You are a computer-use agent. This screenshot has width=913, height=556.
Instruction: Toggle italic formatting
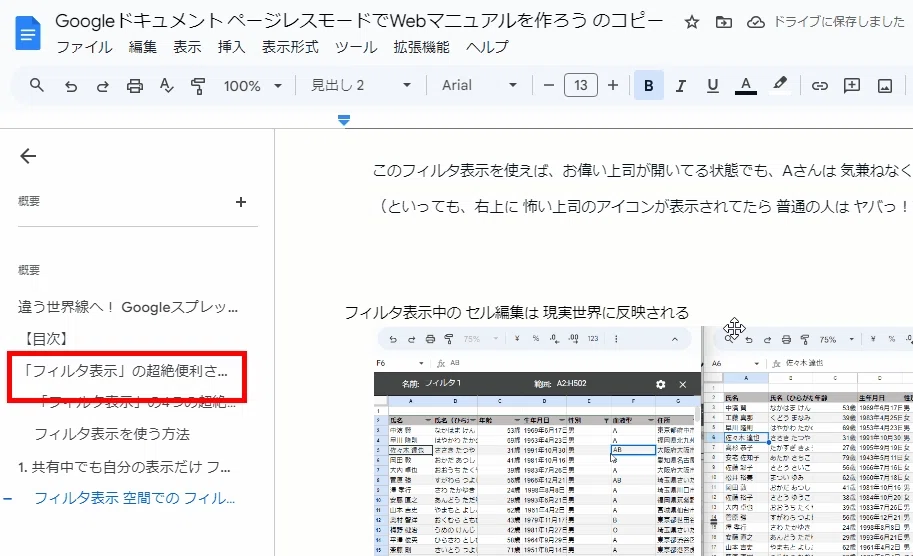coord(680,86)
